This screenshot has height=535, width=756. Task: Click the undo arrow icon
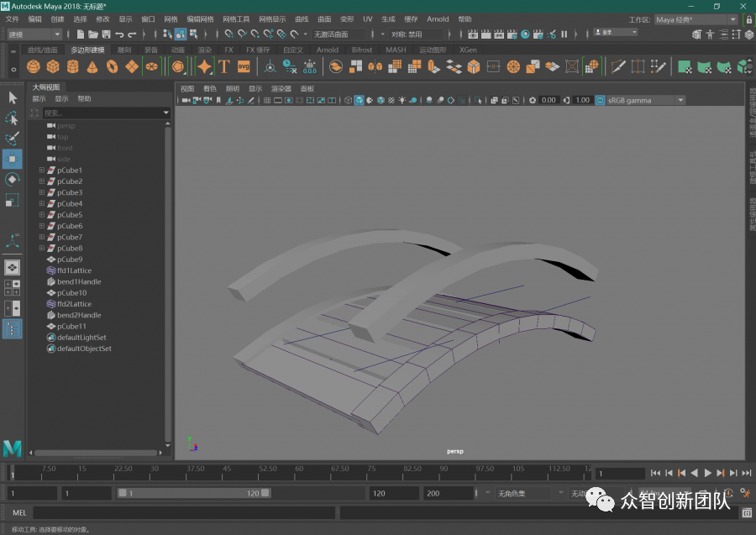point(119,34)
